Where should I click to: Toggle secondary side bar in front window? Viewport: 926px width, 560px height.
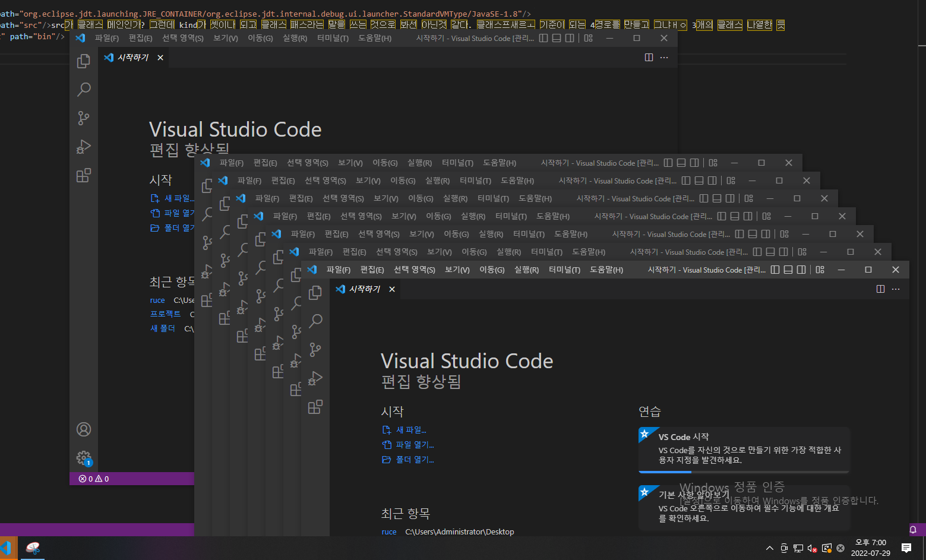801,270
